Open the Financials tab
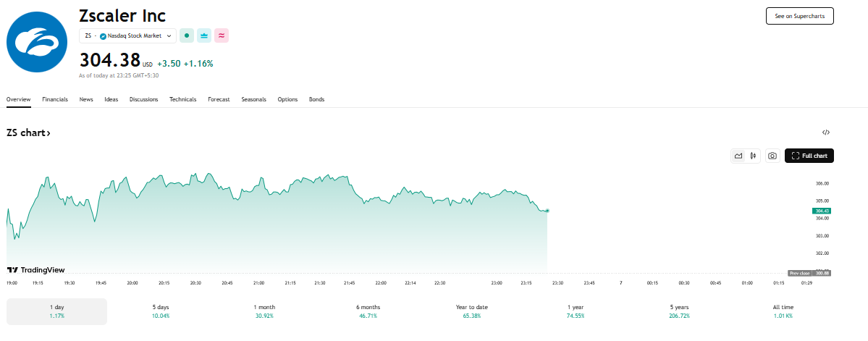868x341 pixels. click(55, 100)
